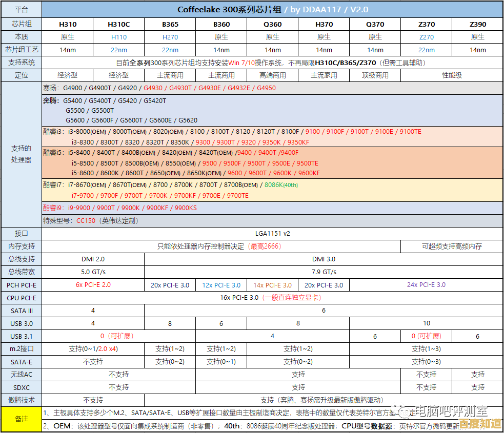The image size is (504, 433).
Task: Click the Z270 cell under Z370
Action: (x=426, y=37)
